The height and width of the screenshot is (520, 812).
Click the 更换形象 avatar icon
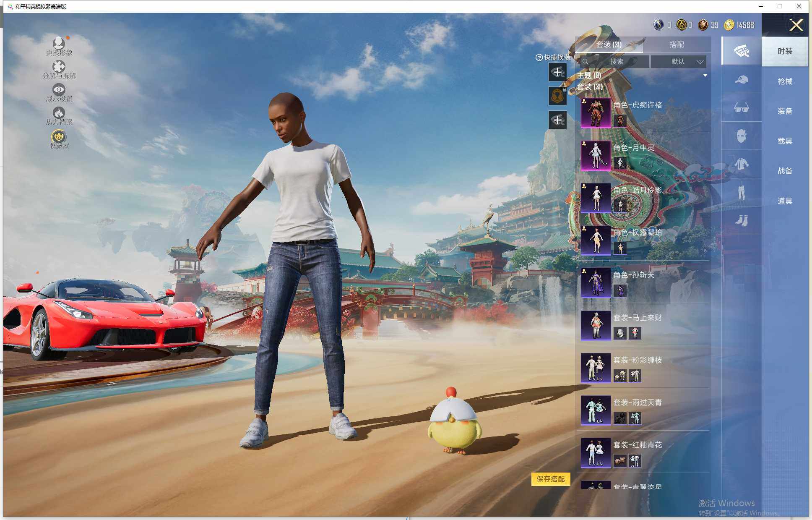pyautogui.click(x=59, y=43)
